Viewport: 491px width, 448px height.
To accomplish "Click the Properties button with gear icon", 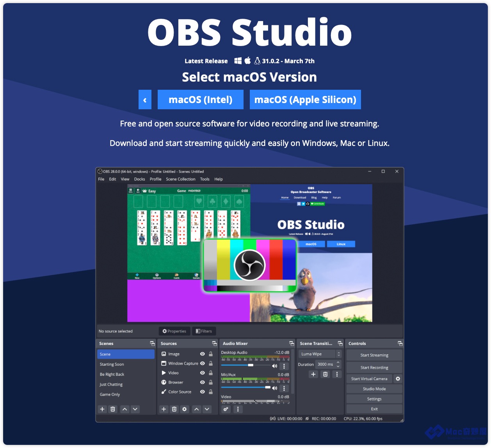I will click(174, 331).
